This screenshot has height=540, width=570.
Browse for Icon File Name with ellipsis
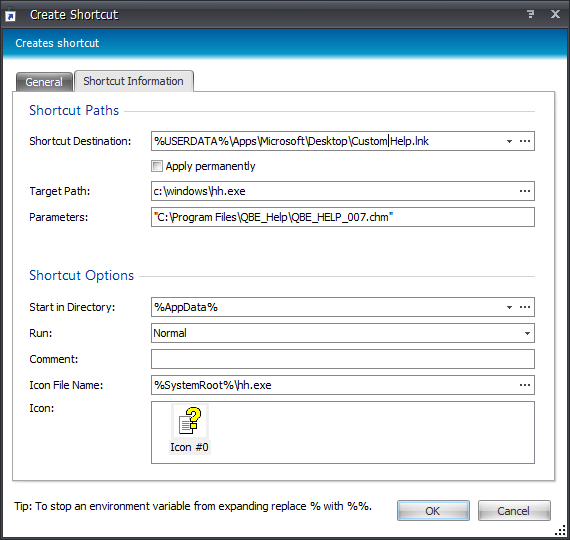(525, 385)
